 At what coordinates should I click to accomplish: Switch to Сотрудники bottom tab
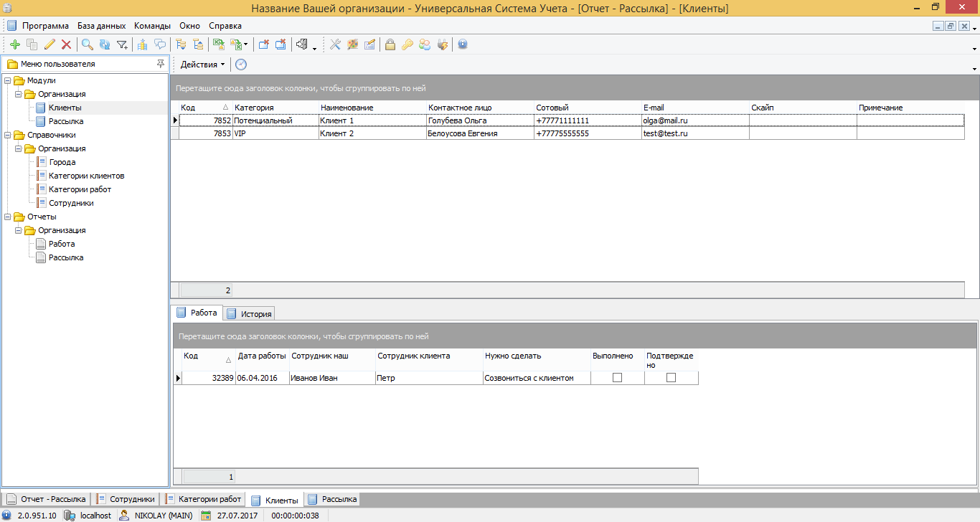tap(126, 499)
